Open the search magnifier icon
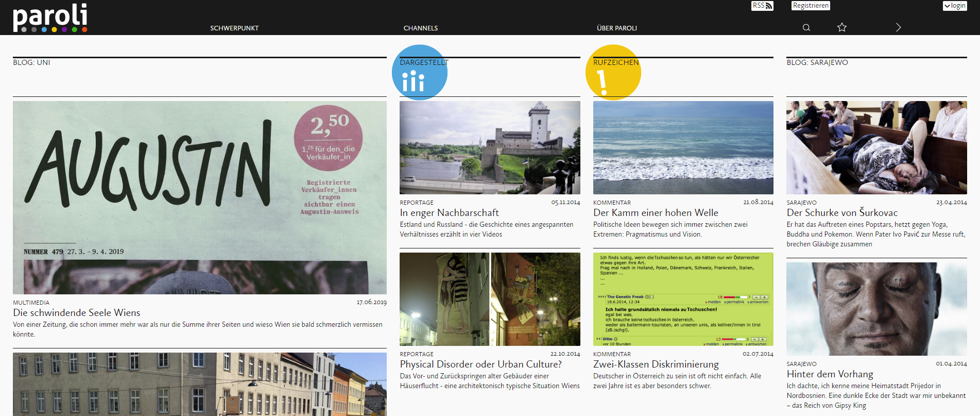Screen dimensions: 980x416 point(806,27)
